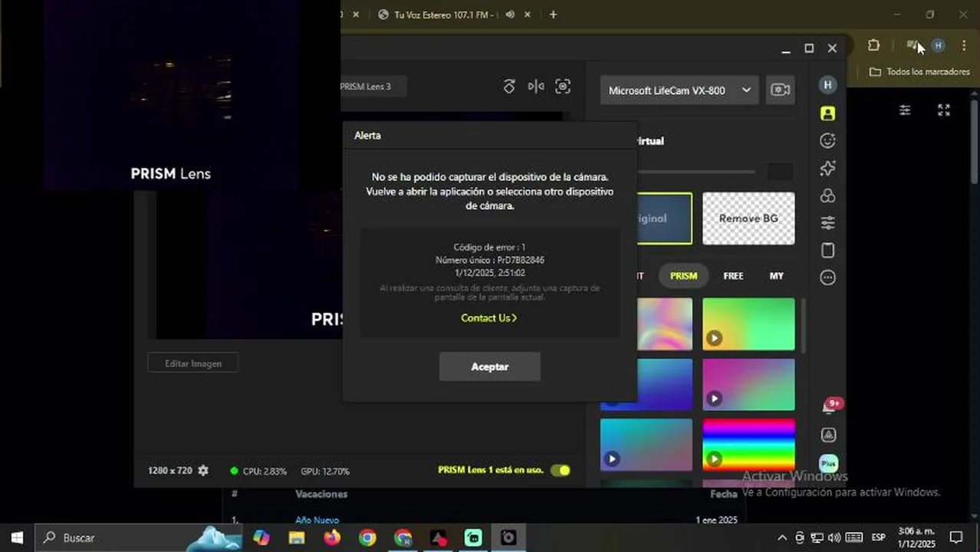Open the Windows notification center icon
The width and height of the screenshot is (980, 552).
click(956, 537)
